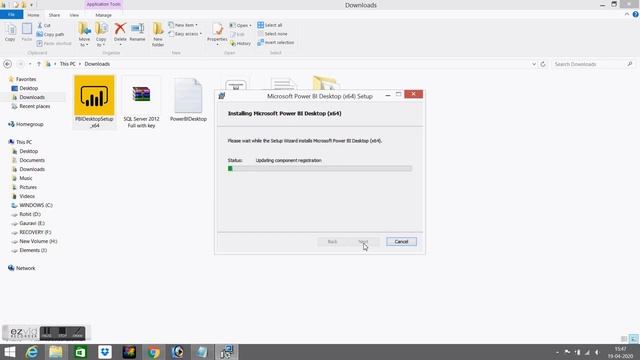Select the WINDOWS (C:) drive
The image size is (640, 360).
pos(36,205)
